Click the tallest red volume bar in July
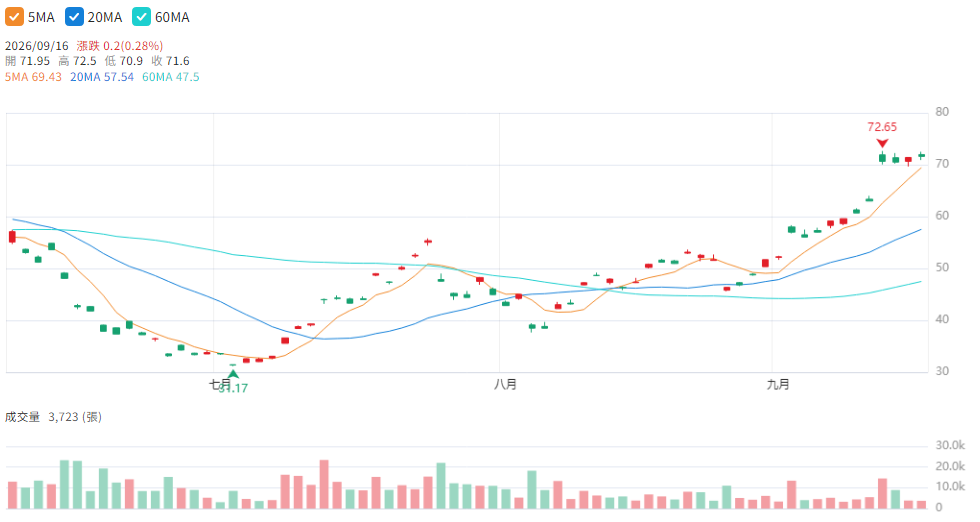The height and width of the screenshot is (522, 980). coord(324,484)
